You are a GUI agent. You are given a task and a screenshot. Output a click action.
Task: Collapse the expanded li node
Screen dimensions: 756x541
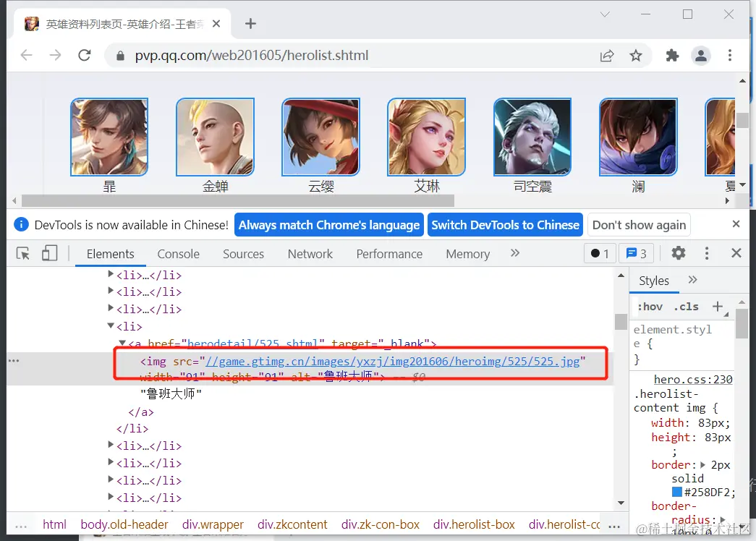click(111, 326)
